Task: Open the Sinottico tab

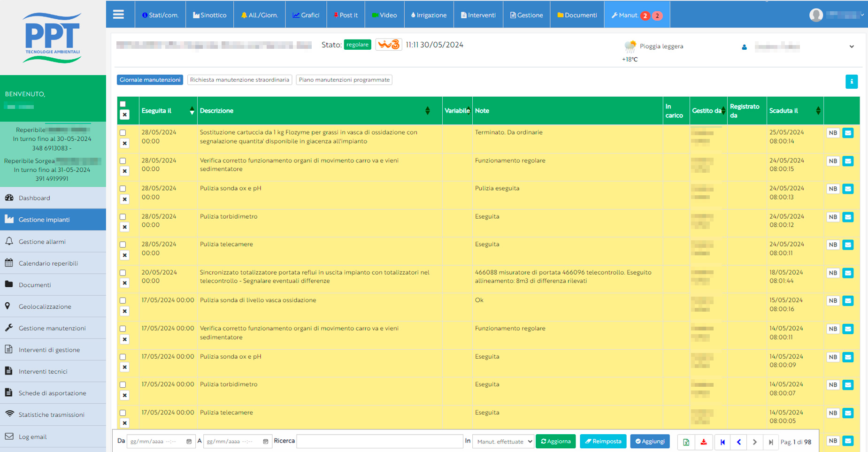Action: (x=209, y=15)
